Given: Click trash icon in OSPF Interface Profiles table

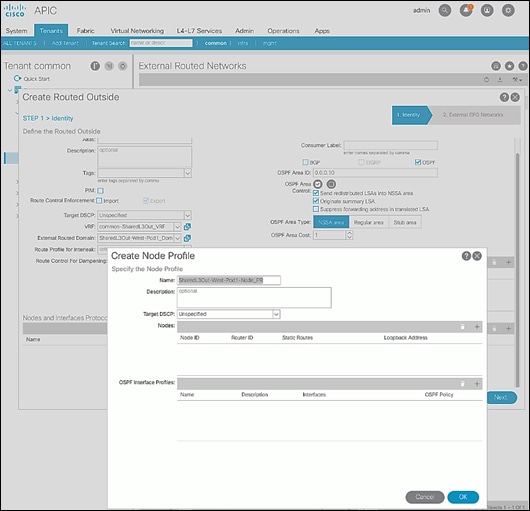Looking at the screenshot, I should click(462, 384).
